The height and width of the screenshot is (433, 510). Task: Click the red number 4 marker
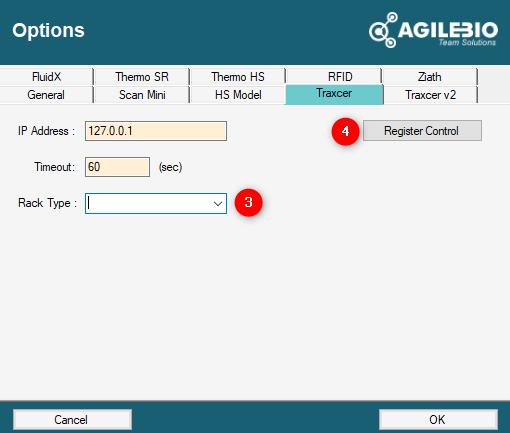coord(345,131)
